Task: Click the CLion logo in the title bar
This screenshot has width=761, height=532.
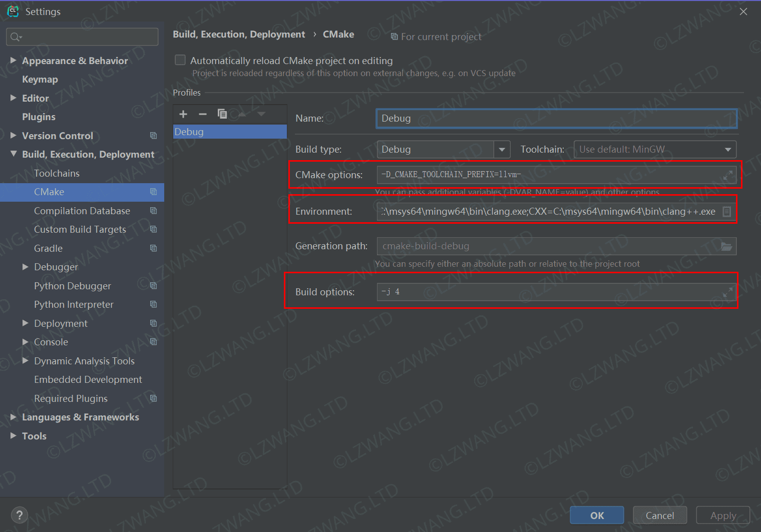Action: pos(13,11)
